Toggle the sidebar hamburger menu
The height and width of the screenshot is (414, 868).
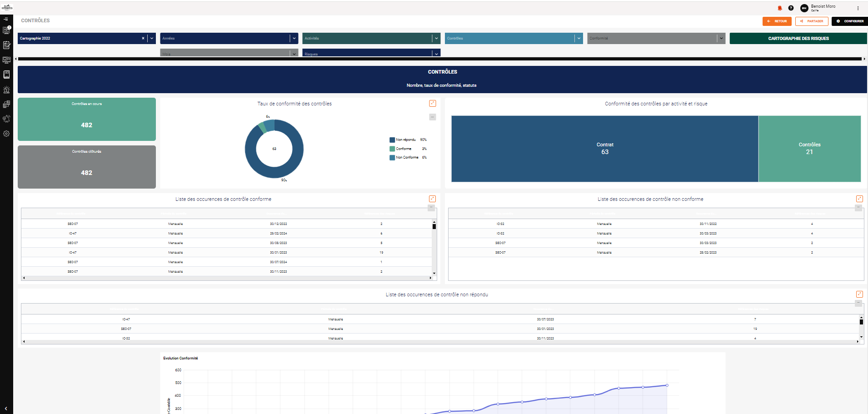click(6, 19)
